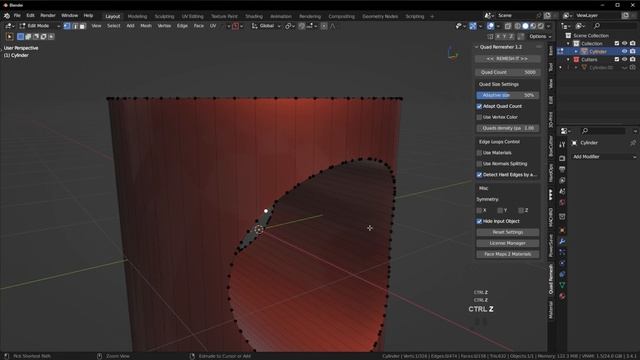Adjust the Adaptive size slider
This screenshot has width=640, height=360.
pos(507,96)
